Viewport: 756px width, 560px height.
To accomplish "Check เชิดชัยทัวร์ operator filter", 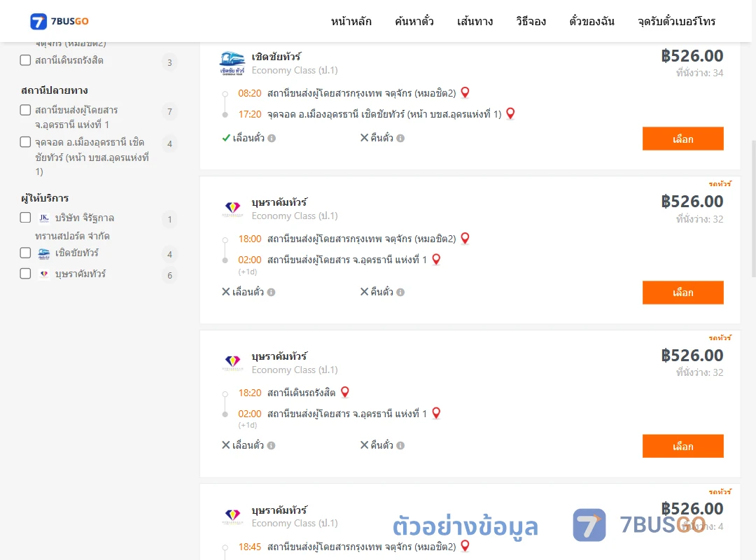I will [26, 253].
